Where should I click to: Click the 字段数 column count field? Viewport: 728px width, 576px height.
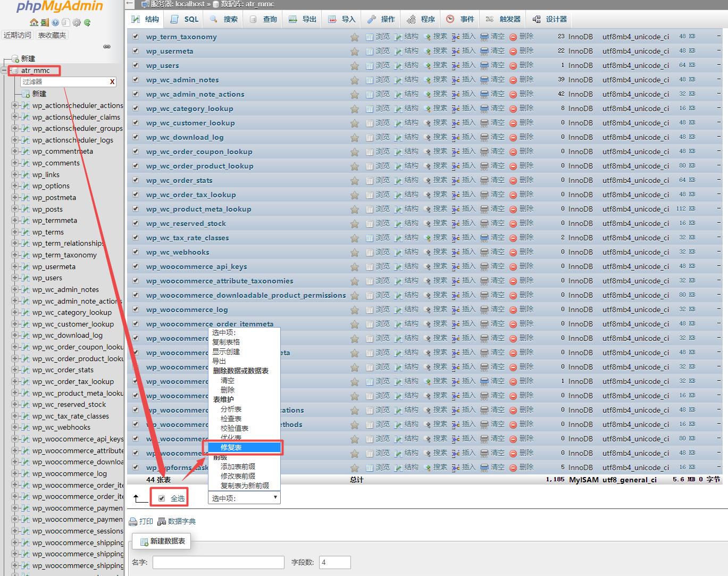coord(334,562)
